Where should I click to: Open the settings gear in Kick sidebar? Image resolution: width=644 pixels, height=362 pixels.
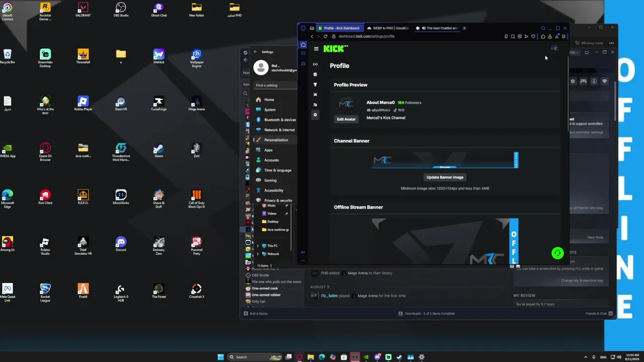click(x=315, y=115)
